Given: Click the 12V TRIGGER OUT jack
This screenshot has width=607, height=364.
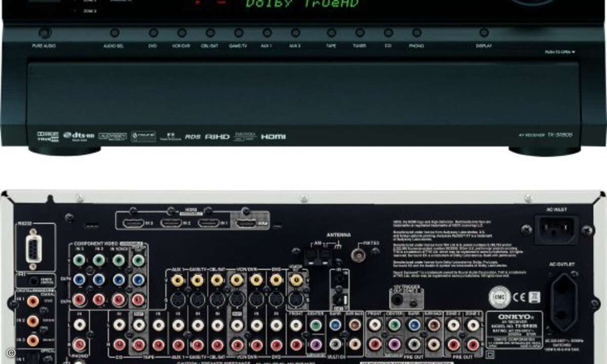Looking at the screenshot, I should click(x=398, y=299).
